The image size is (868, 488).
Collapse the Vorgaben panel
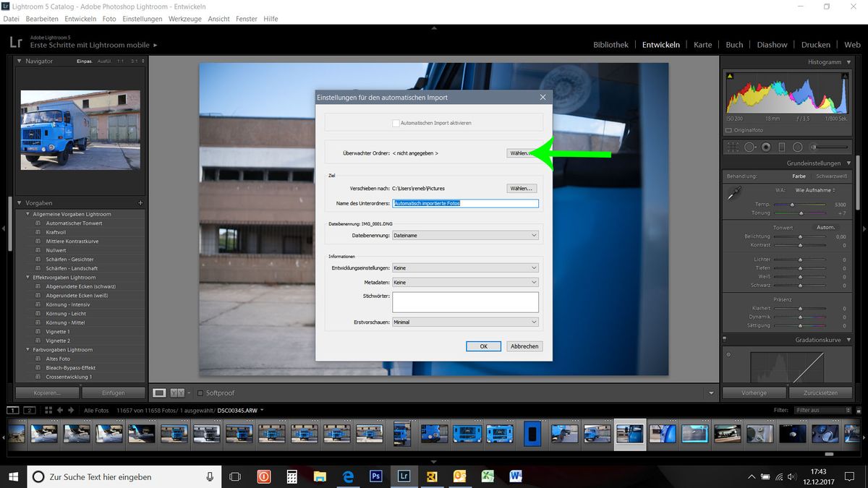click(x=20, y=203)
